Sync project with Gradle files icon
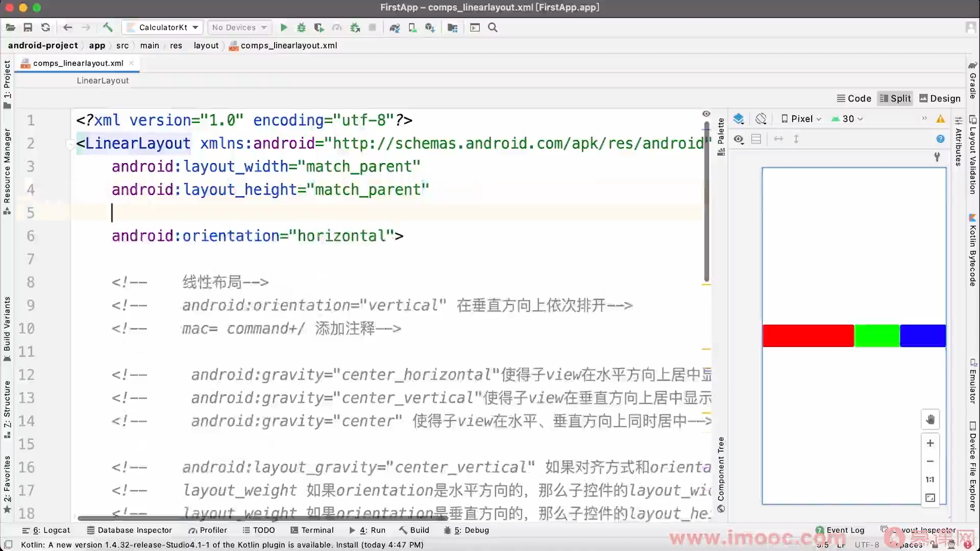 tap(395, 28)
